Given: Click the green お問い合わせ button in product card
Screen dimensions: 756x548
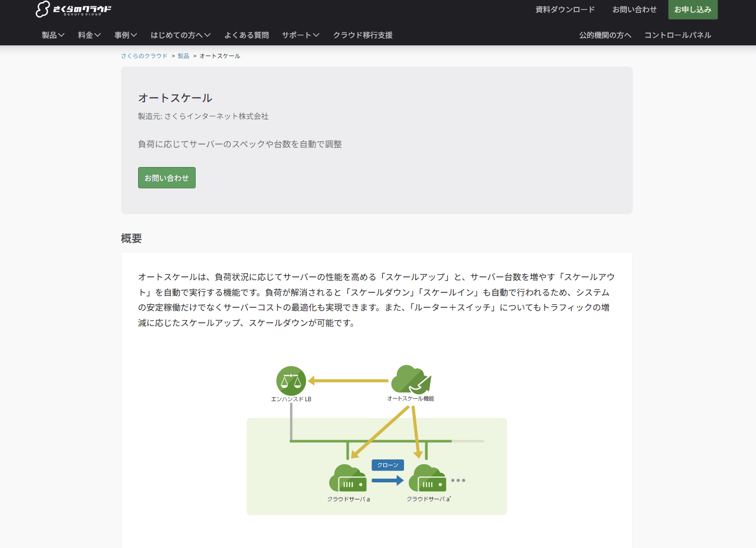Looking at the screenshot, I should point(167,178).
